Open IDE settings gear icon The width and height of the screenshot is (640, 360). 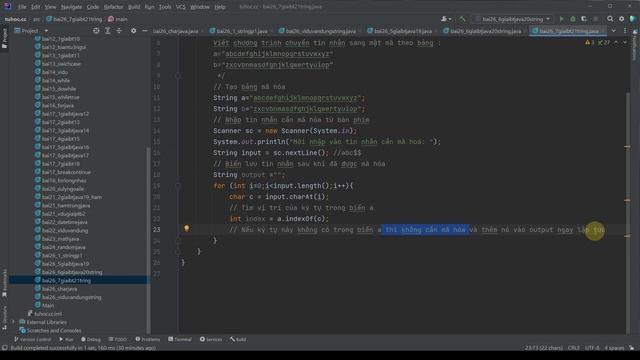(622, 19)
